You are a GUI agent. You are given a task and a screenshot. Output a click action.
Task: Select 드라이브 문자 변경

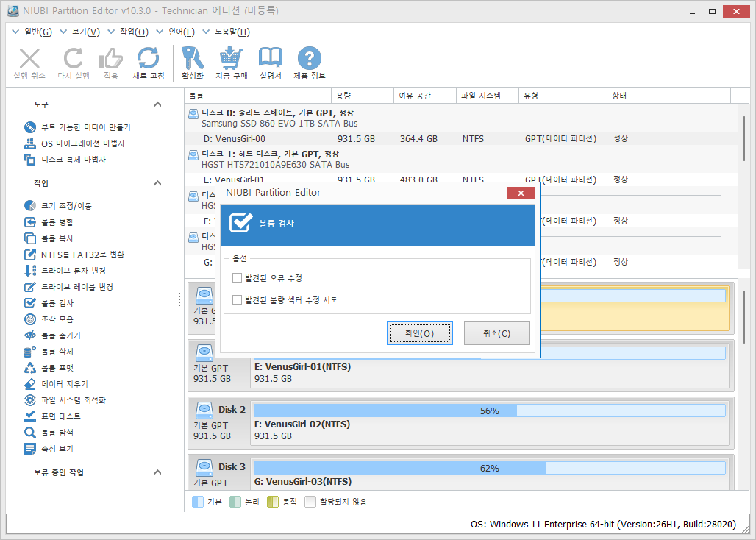tap(65, 271)
